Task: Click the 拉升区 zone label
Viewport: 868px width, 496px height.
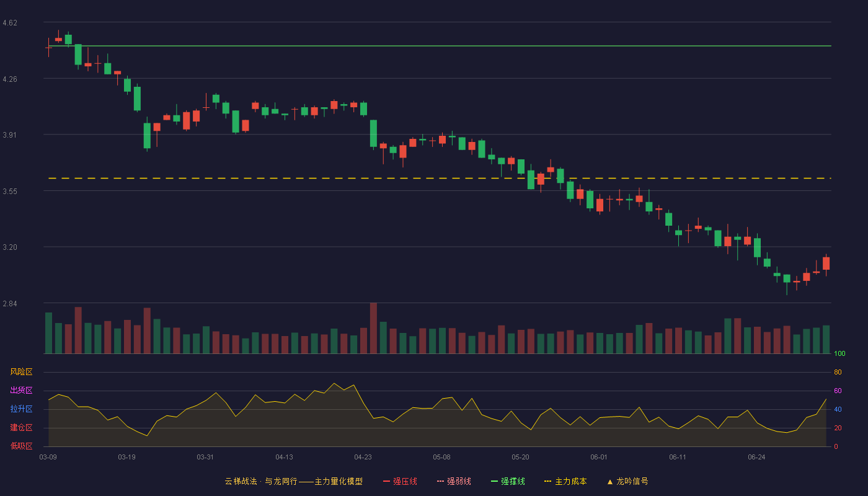Action: (x=21, y=409)
